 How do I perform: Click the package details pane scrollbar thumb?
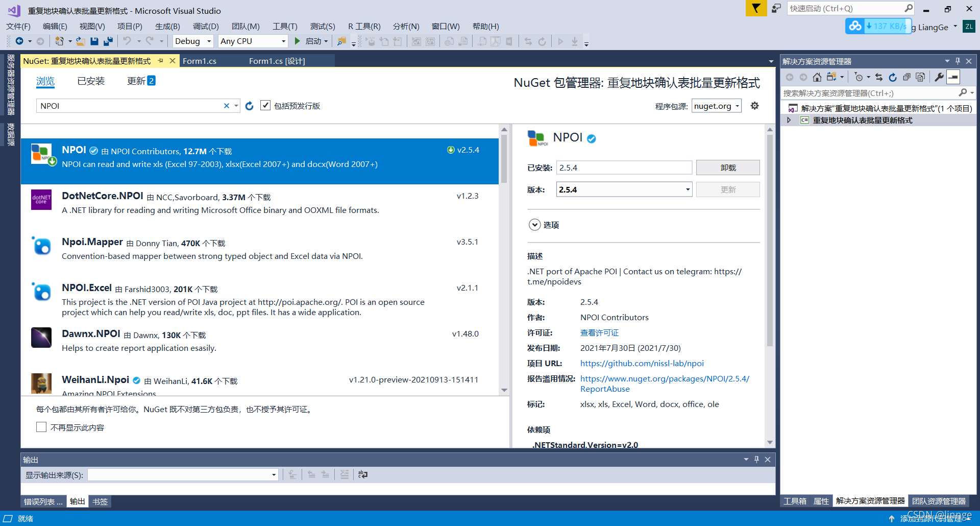[770, 240]
